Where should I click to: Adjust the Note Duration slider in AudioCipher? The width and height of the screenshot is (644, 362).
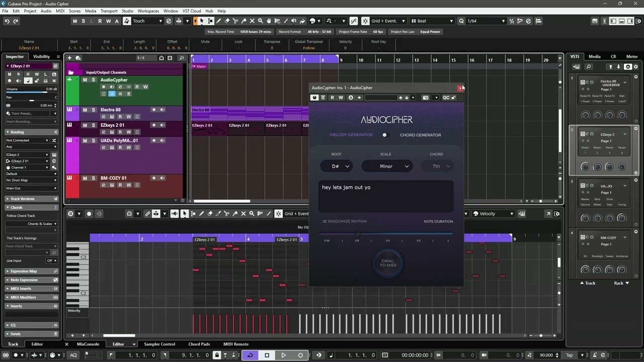point(386,234)
